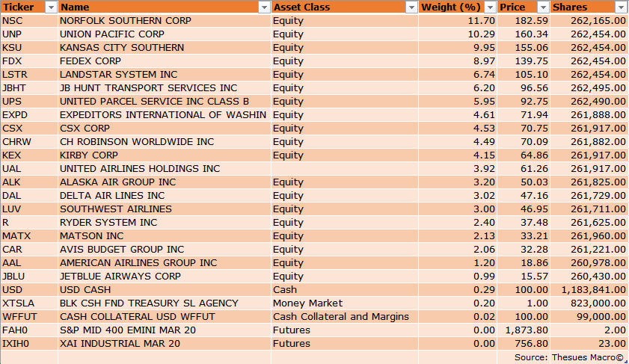Select the price 160.34 cell

pyautogui.click(x=524, y=34)
